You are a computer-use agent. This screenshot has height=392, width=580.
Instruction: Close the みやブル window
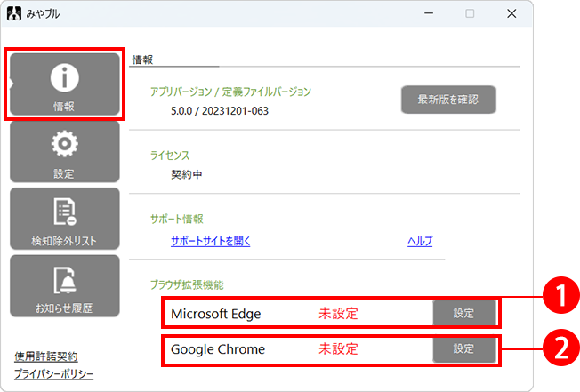tap(512, 14)
